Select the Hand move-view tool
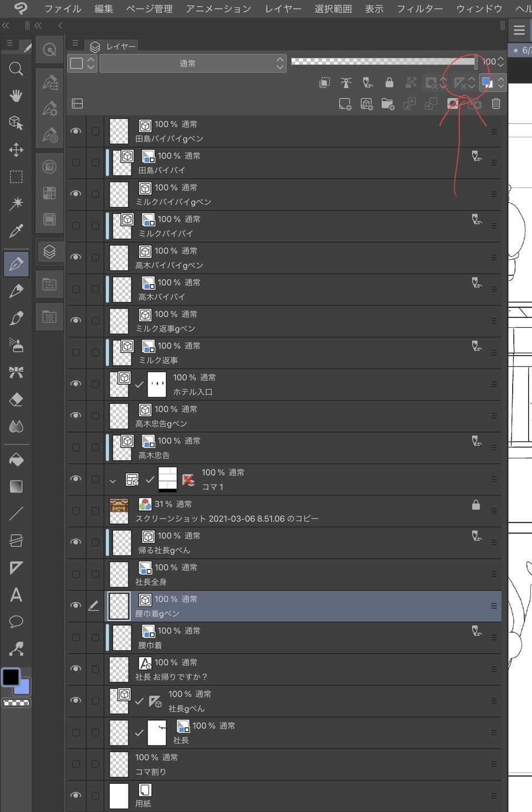 16,96
